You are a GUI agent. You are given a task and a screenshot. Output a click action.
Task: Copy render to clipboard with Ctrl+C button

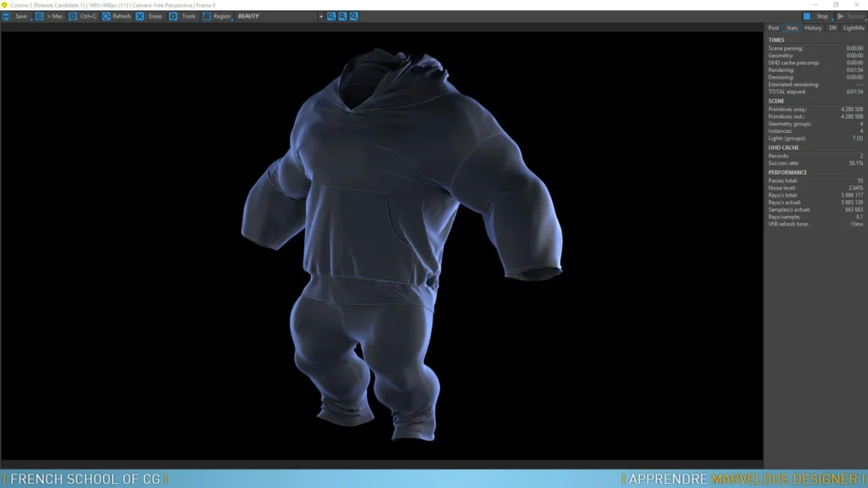point(83,16)
